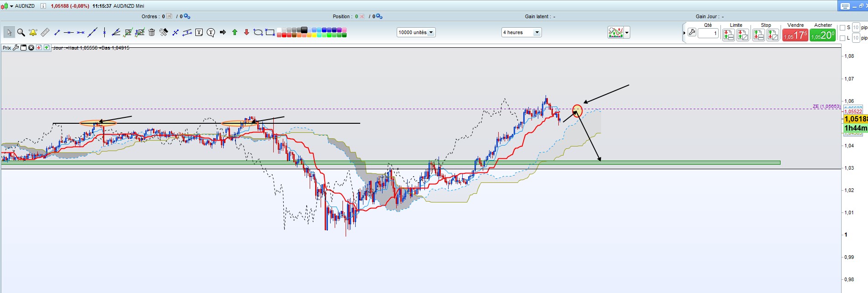Select the ellipse drawing tool

[258, 32]
